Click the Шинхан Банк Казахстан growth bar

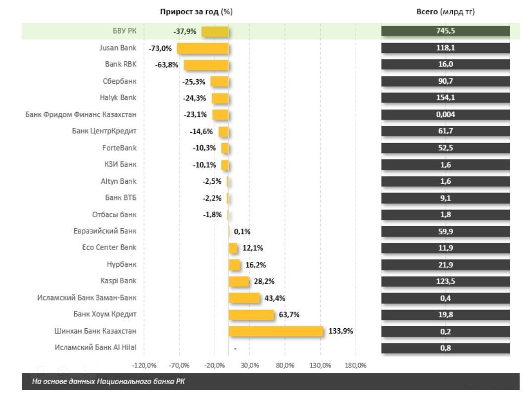(x=275, y=331)
